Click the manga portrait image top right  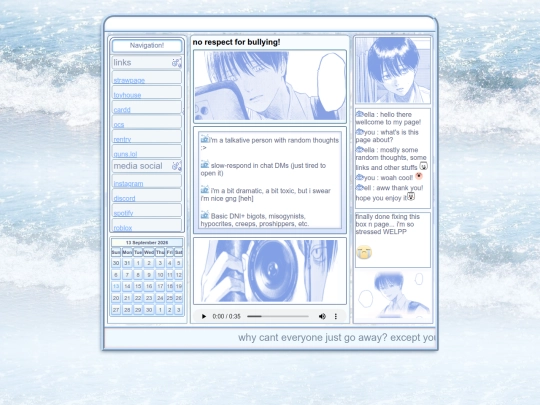pos(393,71)
